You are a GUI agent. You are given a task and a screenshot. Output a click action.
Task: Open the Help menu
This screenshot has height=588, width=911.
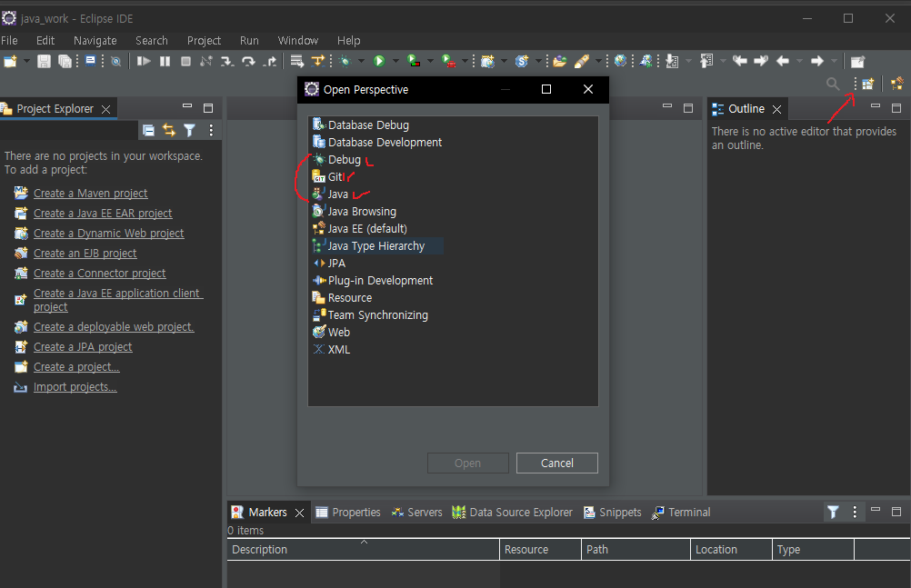point(348,41)
